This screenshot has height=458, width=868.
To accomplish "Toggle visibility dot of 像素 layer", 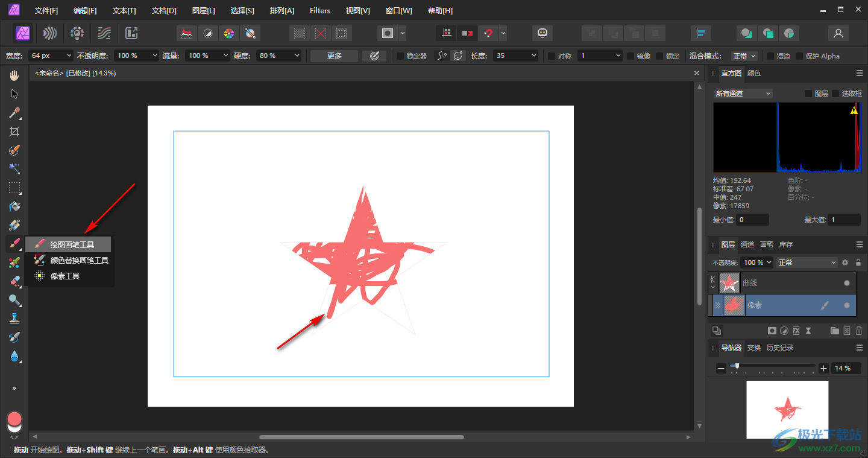I will 847,306.
